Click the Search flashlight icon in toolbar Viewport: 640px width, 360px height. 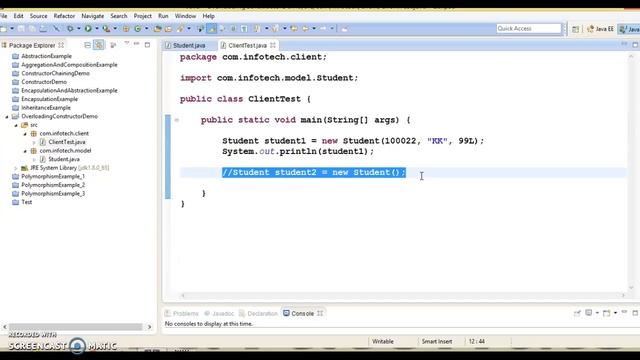coord(180,29)
